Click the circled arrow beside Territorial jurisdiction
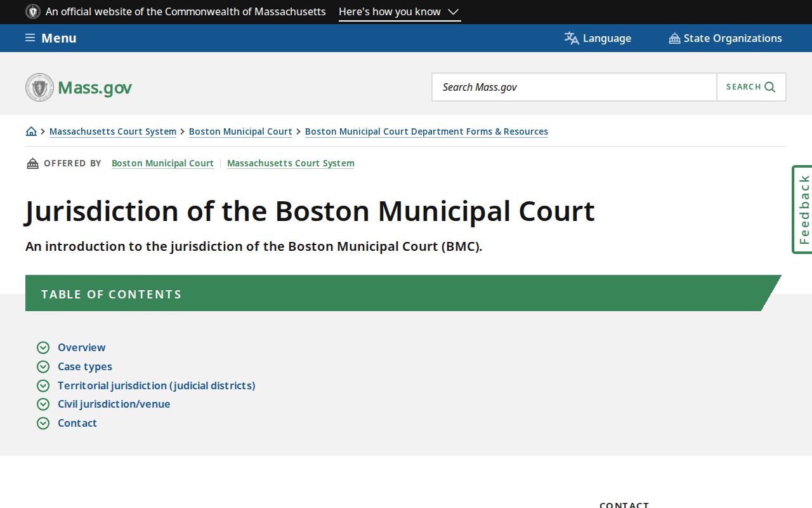Viewport: 812px width, 508px height. point(43,385)
